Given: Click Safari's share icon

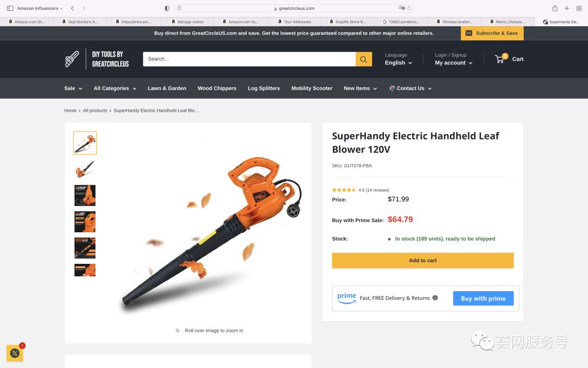Looking at the screenshot, I should 555,8.
